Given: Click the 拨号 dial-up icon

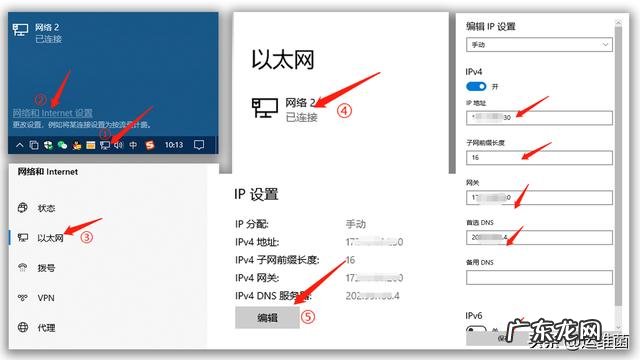Looking at the screenshot, I should click(x=23, y=267).
